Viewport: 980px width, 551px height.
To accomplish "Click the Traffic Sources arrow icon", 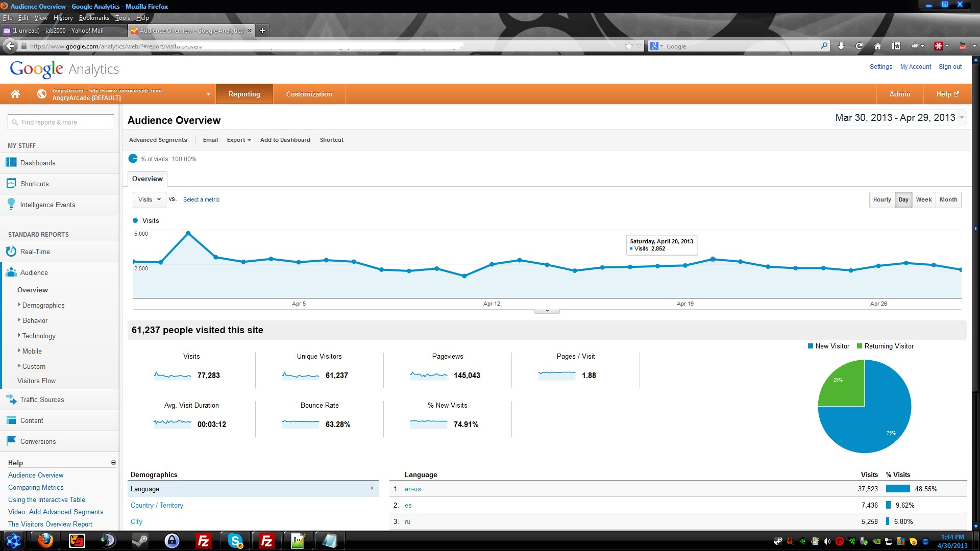I will pyautogui.click(x=11, y=399).
